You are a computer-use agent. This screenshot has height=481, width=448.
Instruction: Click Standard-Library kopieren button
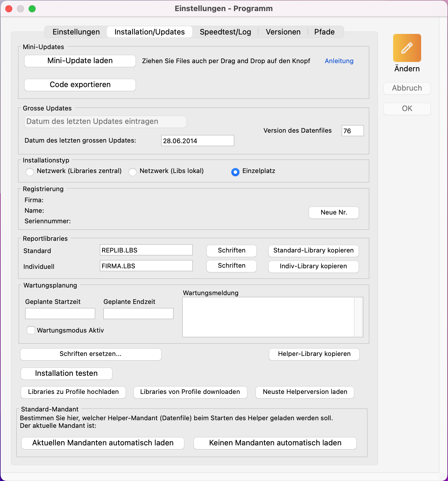pos(313,250)
